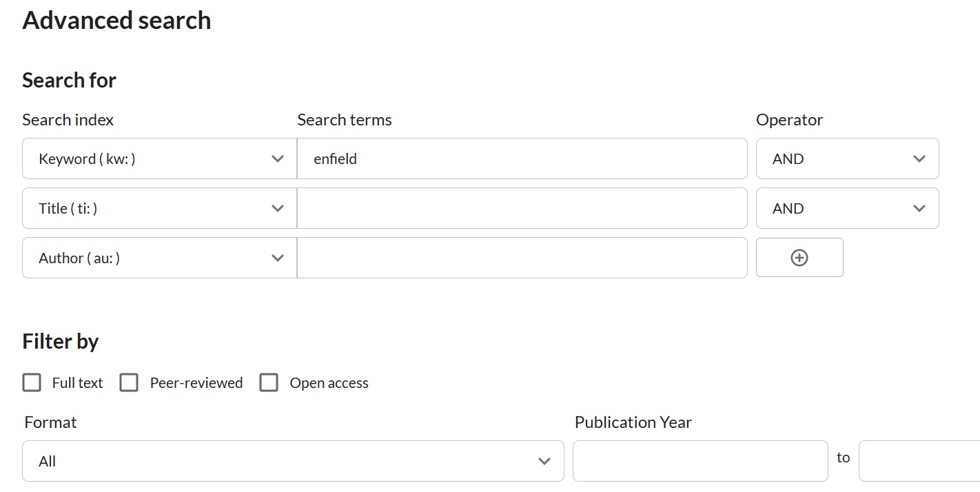
Task: Check the Open access filter box
Action: (x=269, y=383)
